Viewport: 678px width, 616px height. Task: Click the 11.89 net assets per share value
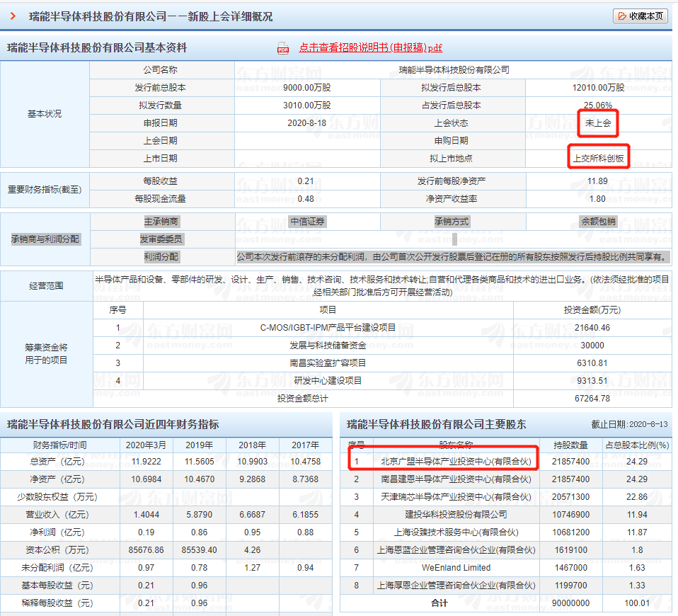click(x=597, y=181)
